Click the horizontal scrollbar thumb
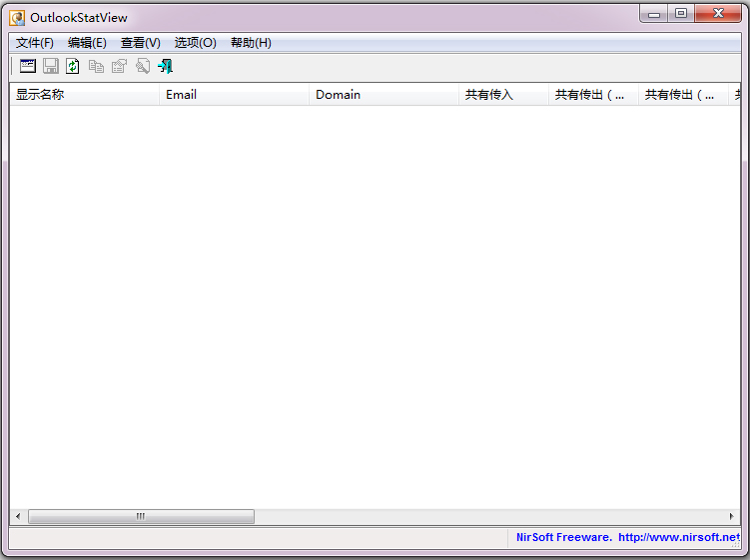This screenshot has width=750, height=560. click(x=141, y=517)
